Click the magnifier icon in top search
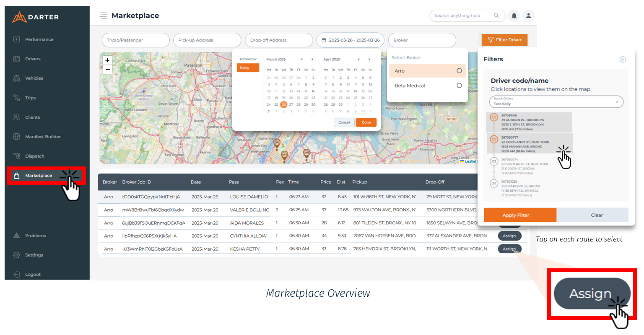644x335 pixels. pyautogui.click(x=496, y=16)
